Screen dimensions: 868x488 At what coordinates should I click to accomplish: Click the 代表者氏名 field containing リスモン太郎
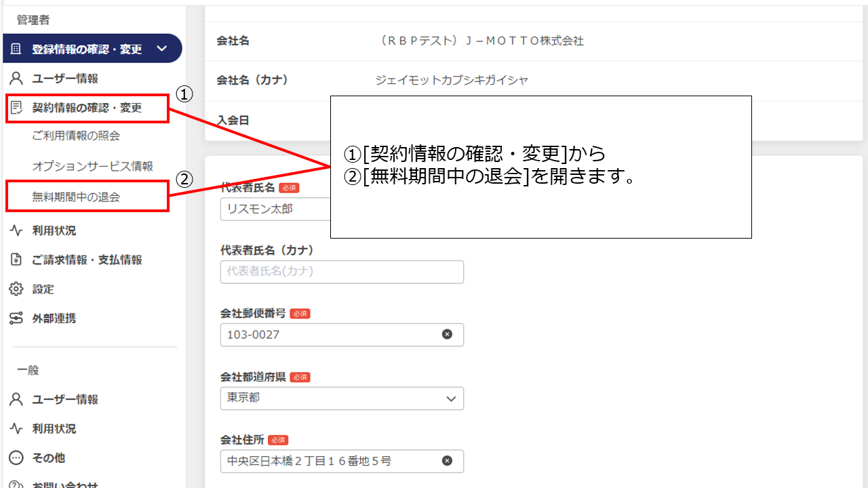pos(275,209)
